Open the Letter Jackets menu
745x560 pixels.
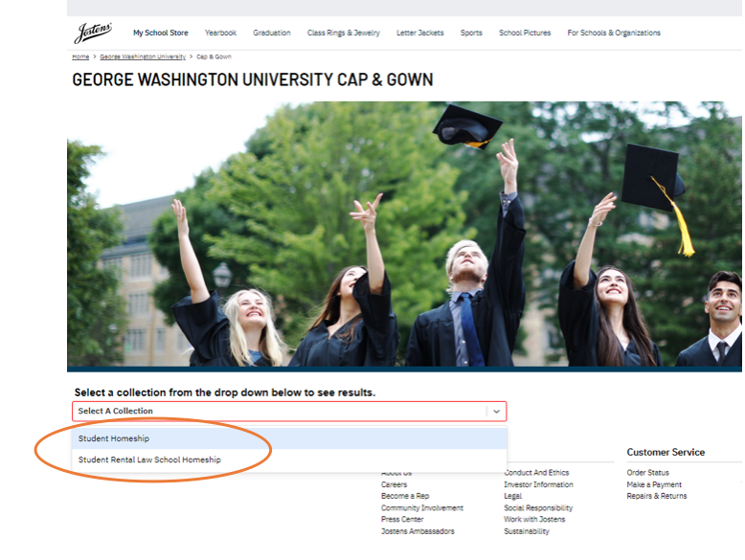click(x=420, y=33)
